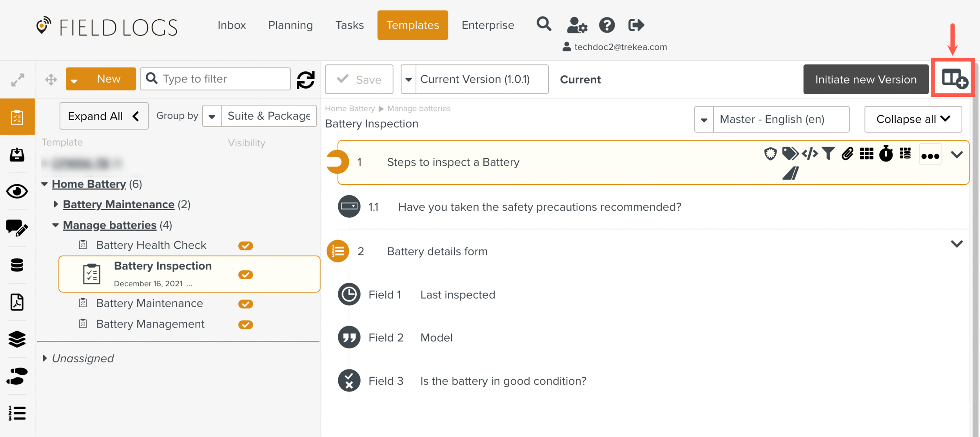Viewport: 980px width, 437px height.
Task: Open the tags icon on step 1
Action: 789,154
